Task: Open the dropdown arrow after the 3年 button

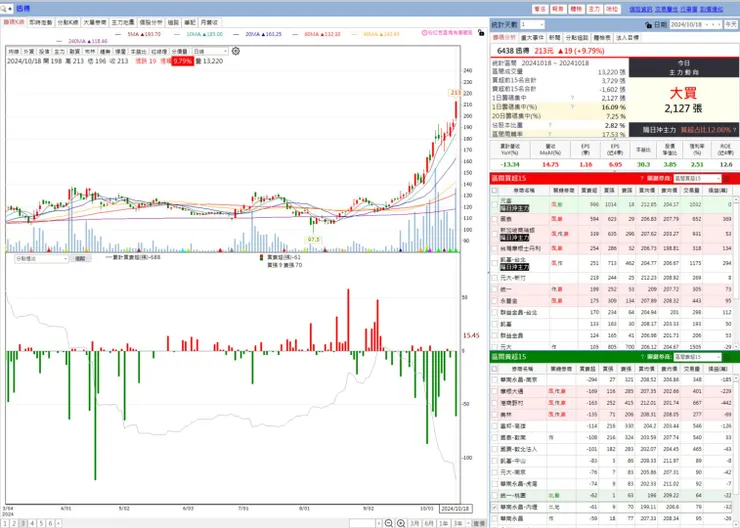Action: pyautogui.click(x=468, y=523)
